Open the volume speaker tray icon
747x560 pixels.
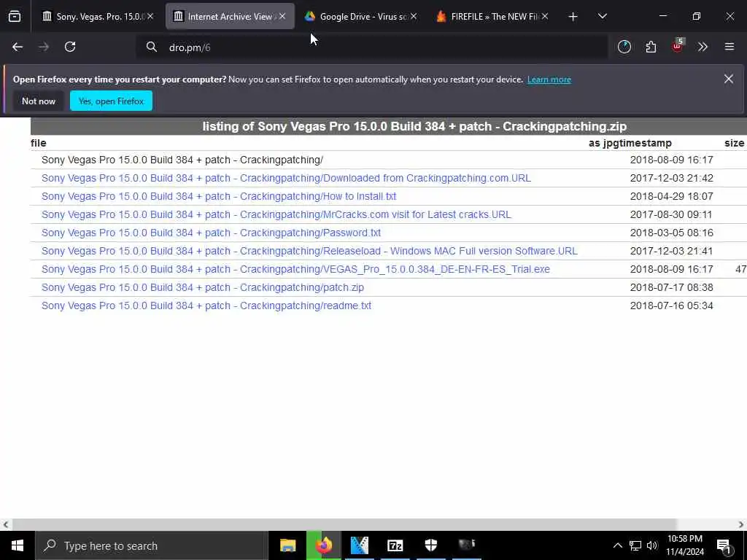pyautogui.click(x=652, y=545)
